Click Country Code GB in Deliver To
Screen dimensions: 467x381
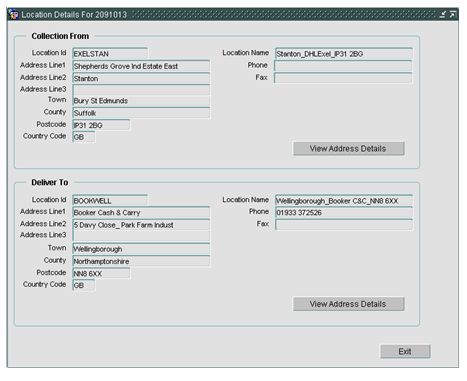[84, 285]
